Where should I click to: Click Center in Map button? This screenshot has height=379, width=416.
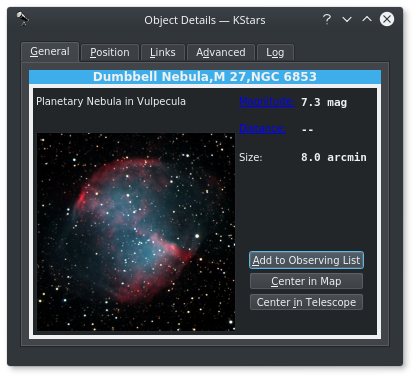(x=306, y=281)
